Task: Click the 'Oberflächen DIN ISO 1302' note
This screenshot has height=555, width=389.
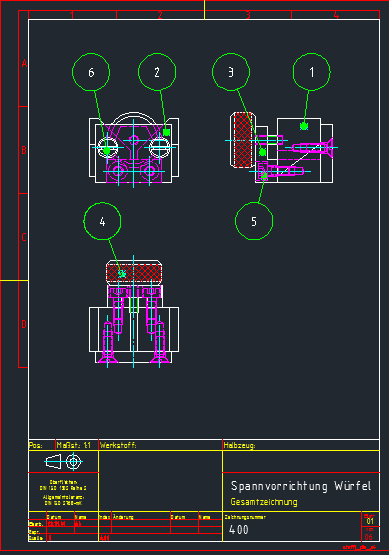Action: (63, 485)
